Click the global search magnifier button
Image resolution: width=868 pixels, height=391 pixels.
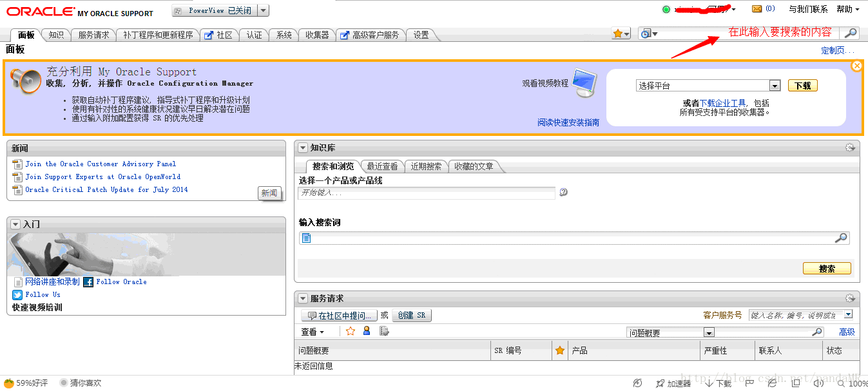851,33
